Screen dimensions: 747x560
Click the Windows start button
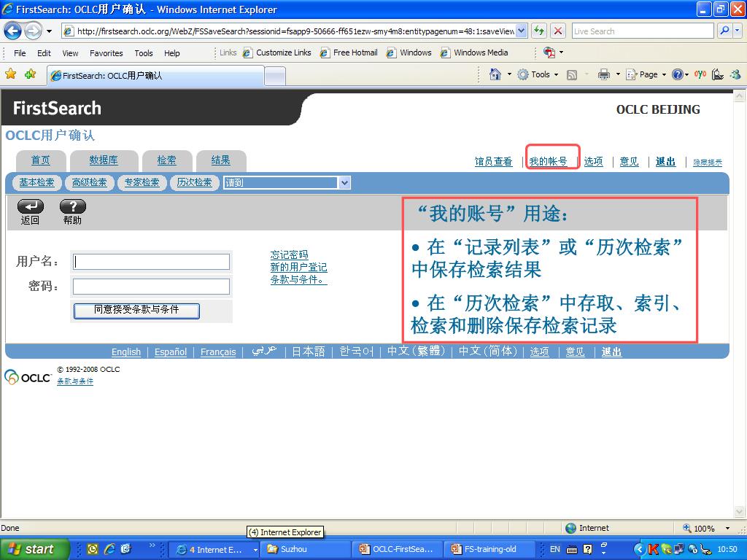35,549
